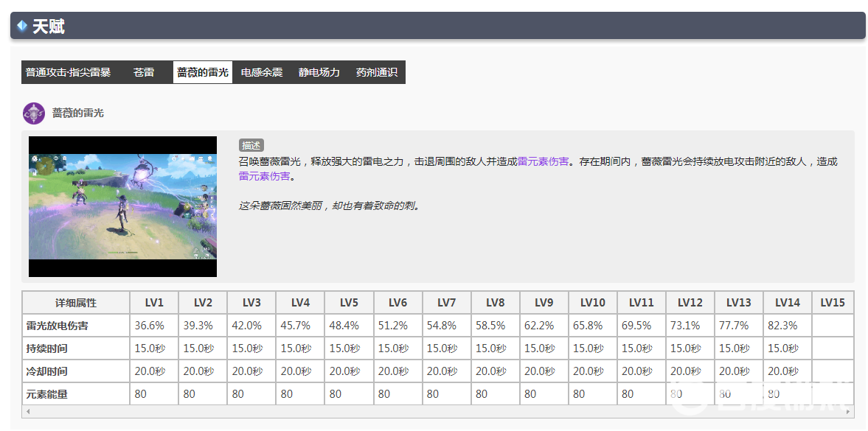
Task: Click the 58.5% damage value
Action: click(x=490, y=326)
